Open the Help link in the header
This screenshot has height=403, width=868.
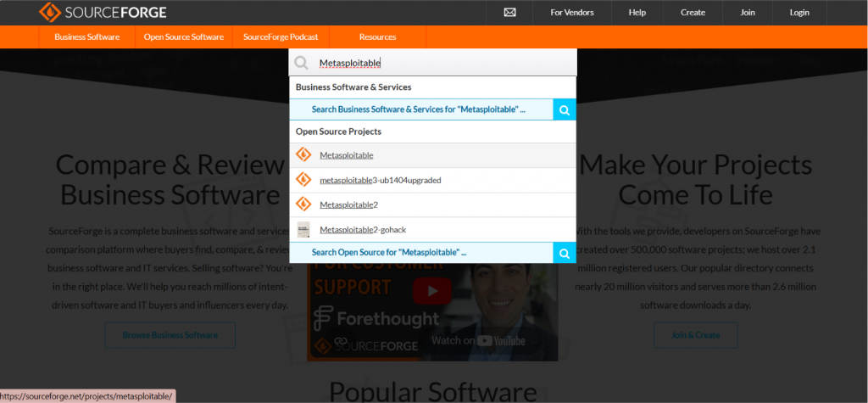637,12
